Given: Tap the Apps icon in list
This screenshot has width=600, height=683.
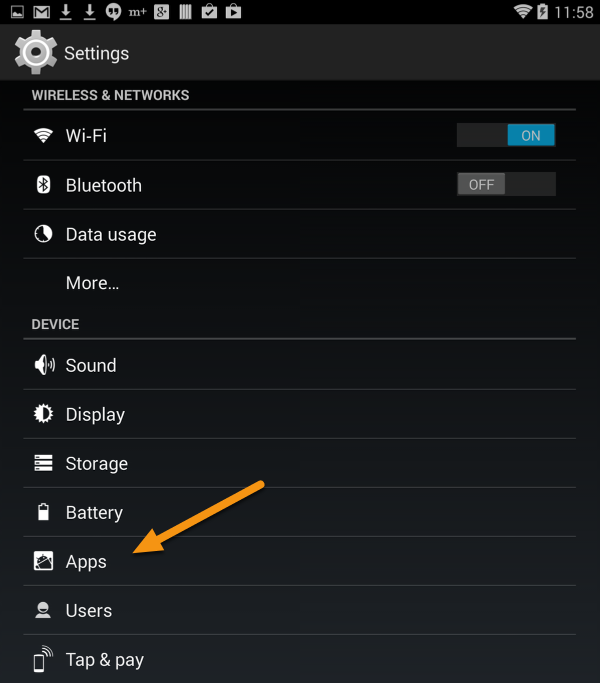Looking at the screenshot, I should [x=43, y=561].
